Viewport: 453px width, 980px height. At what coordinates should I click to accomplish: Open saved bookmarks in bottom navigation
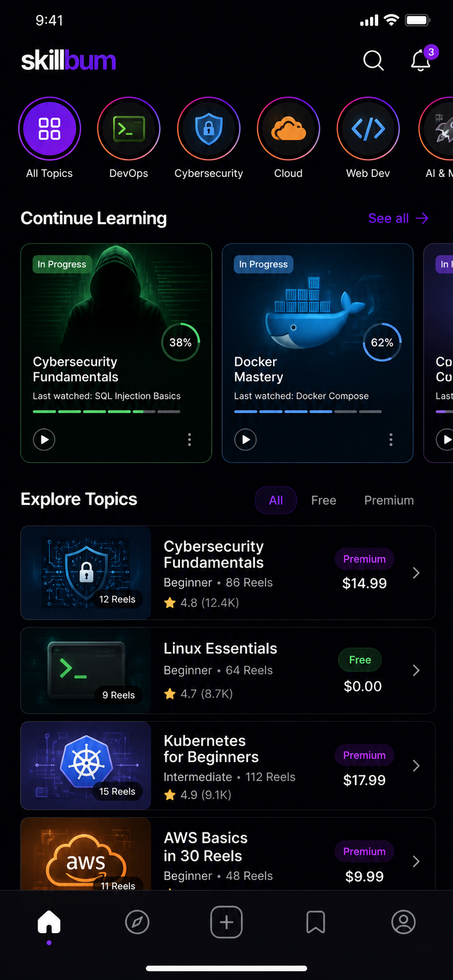pyautogui.click(x=315, y=922)
